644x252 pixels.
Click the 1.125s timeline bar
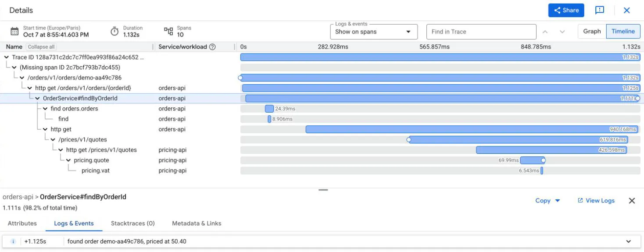click(441, 88)
